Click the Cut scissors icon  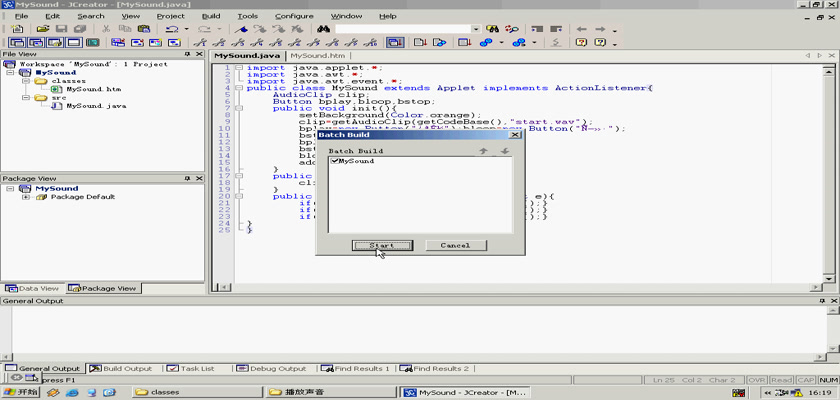click(106, 29)
